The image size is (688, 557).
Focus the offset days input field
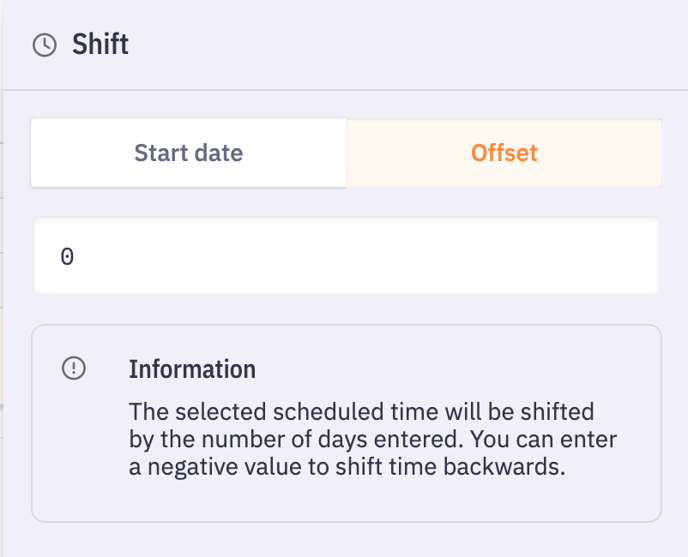346,256
